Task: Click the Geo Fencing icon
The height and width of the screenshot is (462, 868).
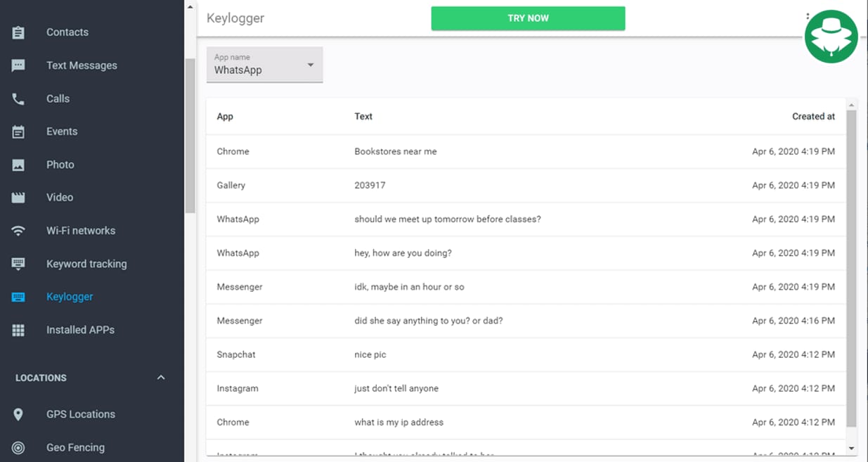Action: [x=17, y=447]
